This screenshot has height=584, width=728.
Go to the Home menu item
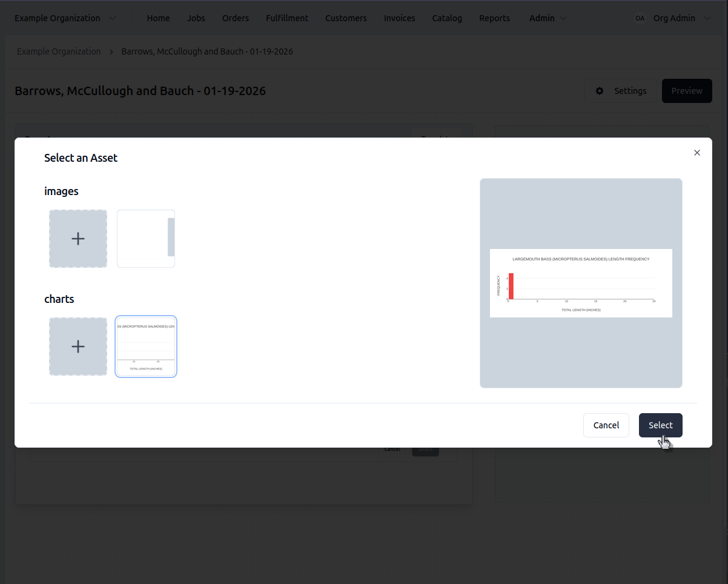point(158,18)
